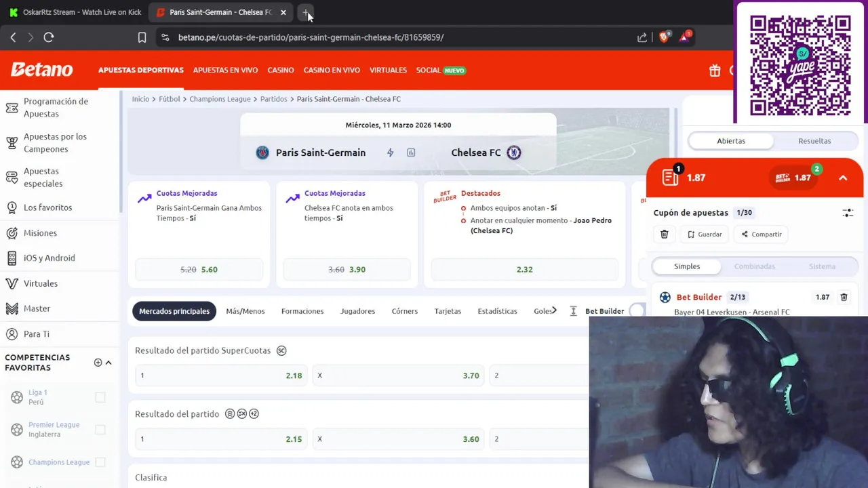Bet on X at 3.60 Resultado del partido
The height and width of the screenshot is (488, 868).
click(x=399, y=439)
